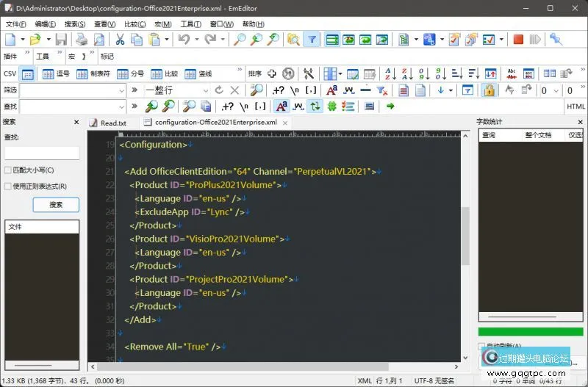The height and width of the screenshot is (387, 588).
Task: Open the 工具(T) menu
Action: click(190, 24)
